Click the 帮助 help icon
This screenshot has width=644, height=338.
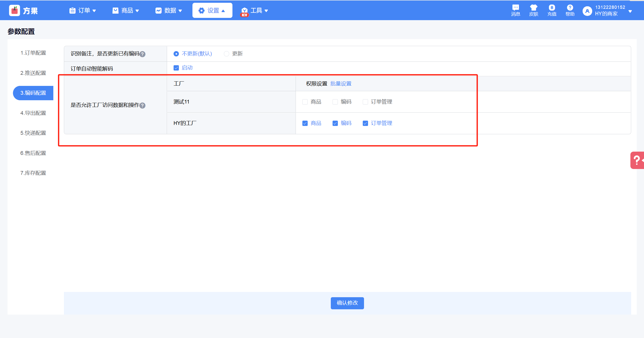[570, 8]
